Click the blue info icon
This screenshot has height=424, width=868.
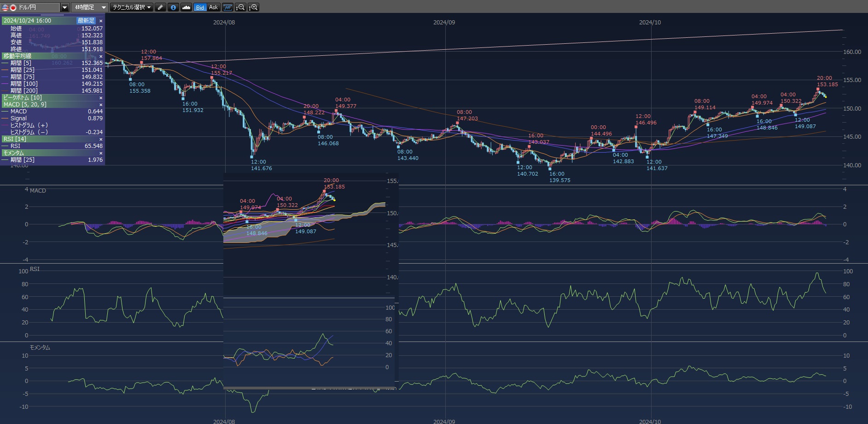pyautogui.click(x=173, y=7)
